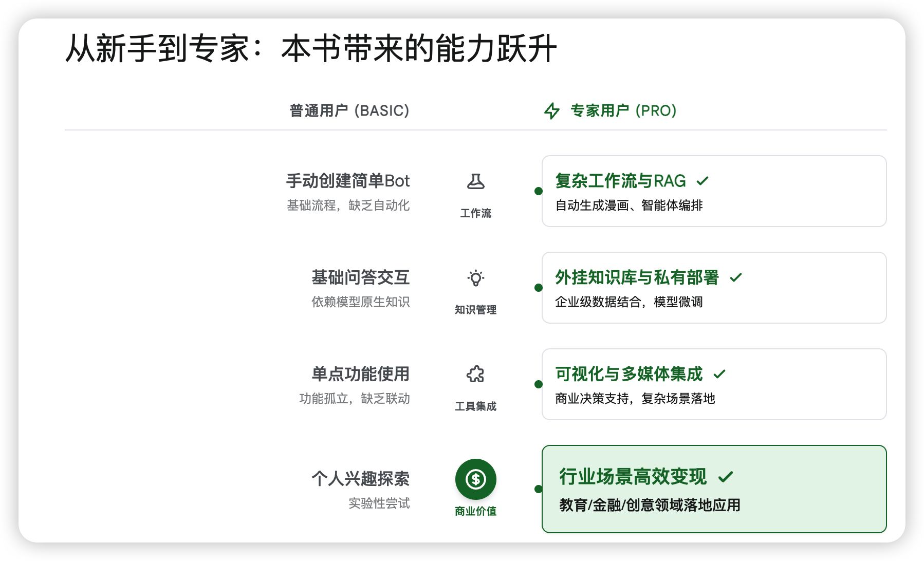Click the green checkmark on 可视化与多媒体集成

click(720, 374)
